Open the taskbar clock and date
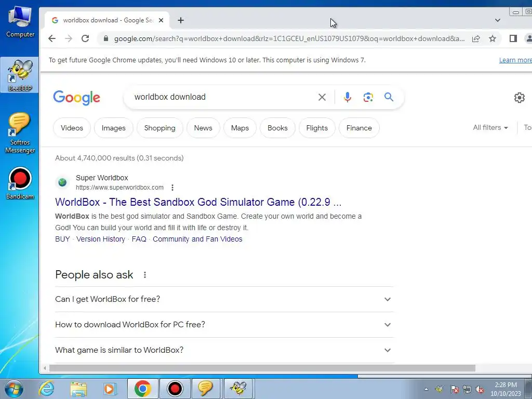The image size is (532, 399). 506,389
